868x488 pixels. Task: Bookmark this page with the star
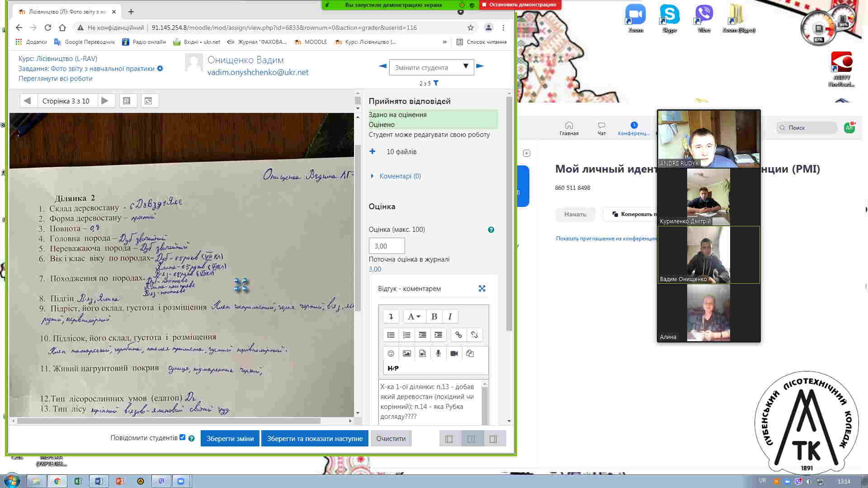coord(471,28)
